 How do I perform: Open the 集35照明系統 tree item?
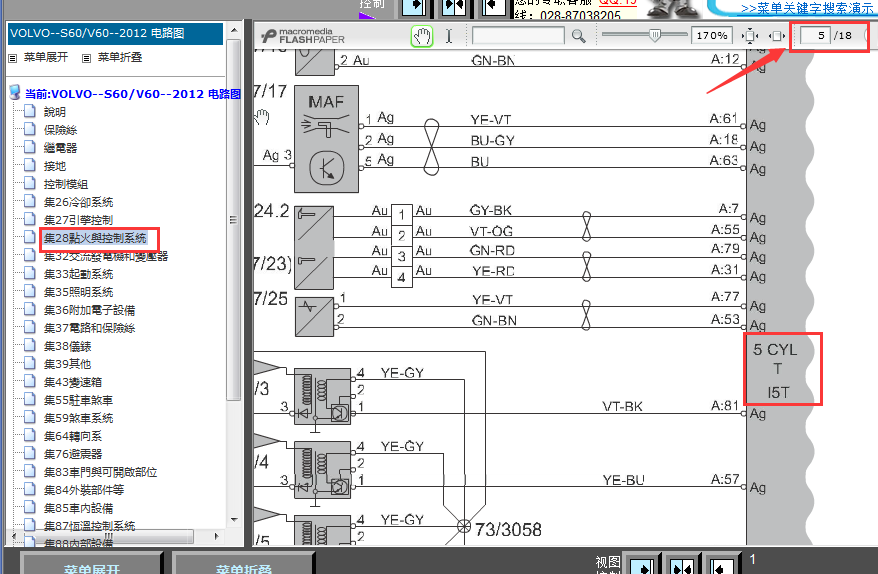tap(78, 292)
